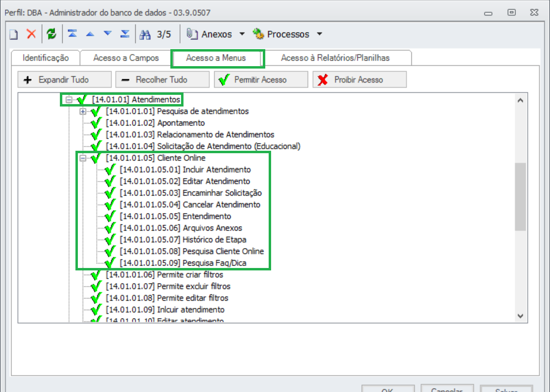Click the binoculars search icon

tap(145, 35)
